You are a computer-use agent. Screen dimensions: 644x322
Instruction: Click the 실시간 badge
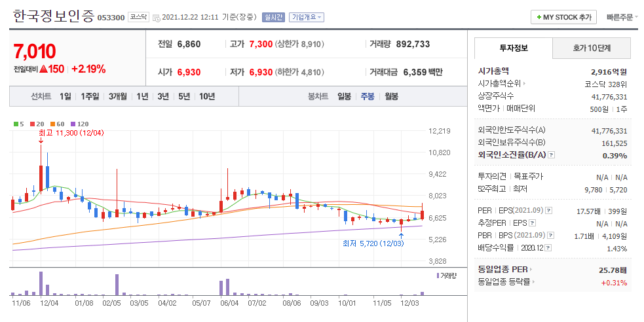(x=273, y=17)
